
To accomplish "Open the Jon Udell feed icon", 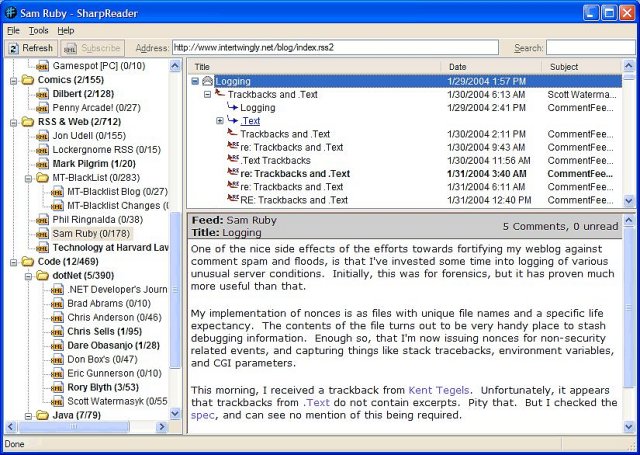I will pyautogui.click(x=42, y=136).
